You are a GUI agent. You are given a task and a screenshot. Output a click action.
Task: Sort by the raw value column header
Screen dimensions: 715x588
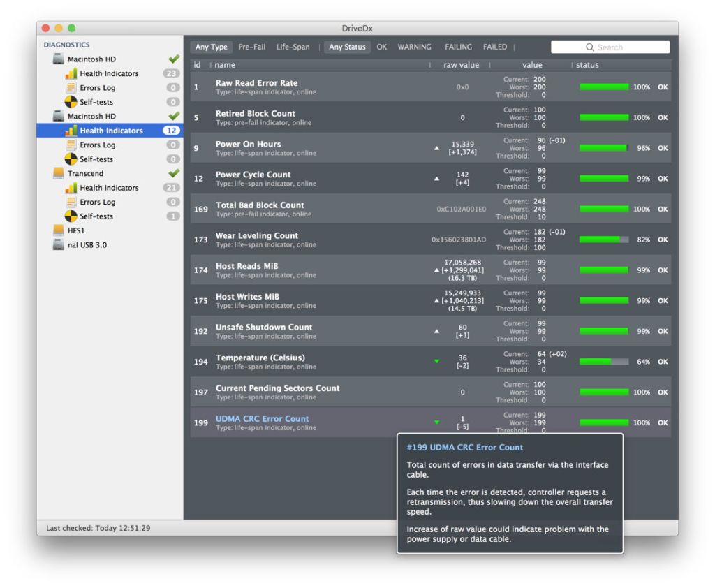(461, 65)
